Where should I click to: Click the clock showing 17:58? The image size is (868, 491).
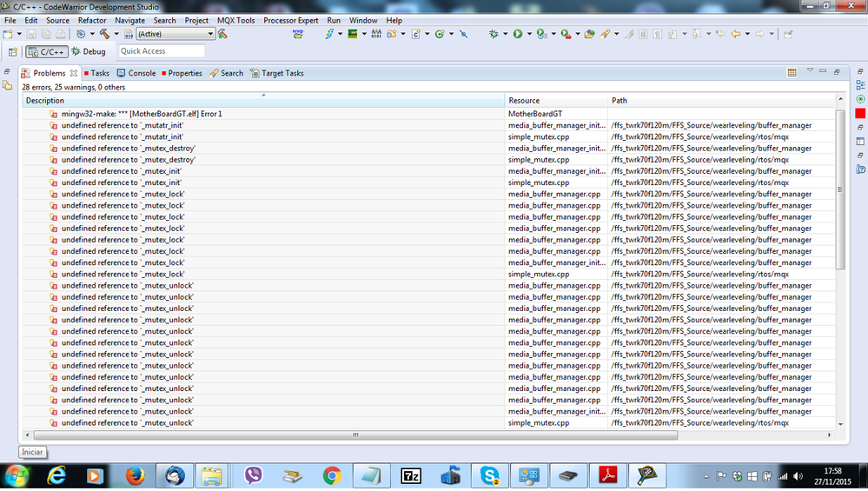(832, 471)
